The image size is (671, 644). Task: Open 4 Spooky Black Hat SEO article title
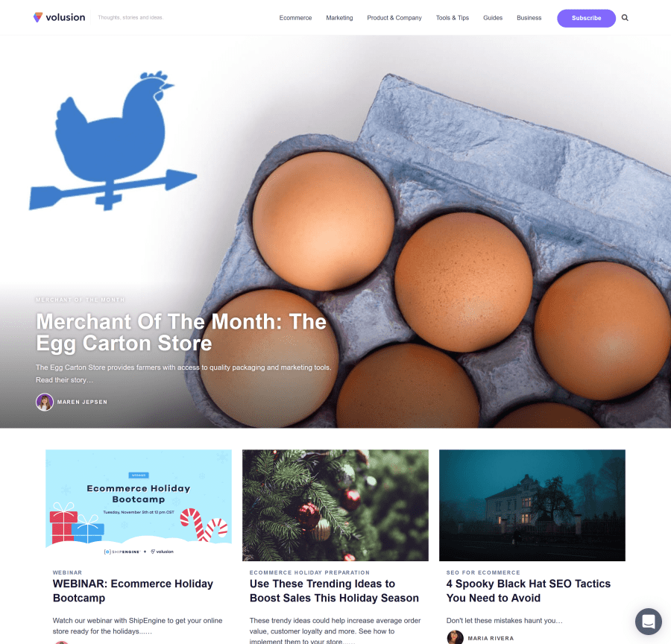click(x=528, y=590)
